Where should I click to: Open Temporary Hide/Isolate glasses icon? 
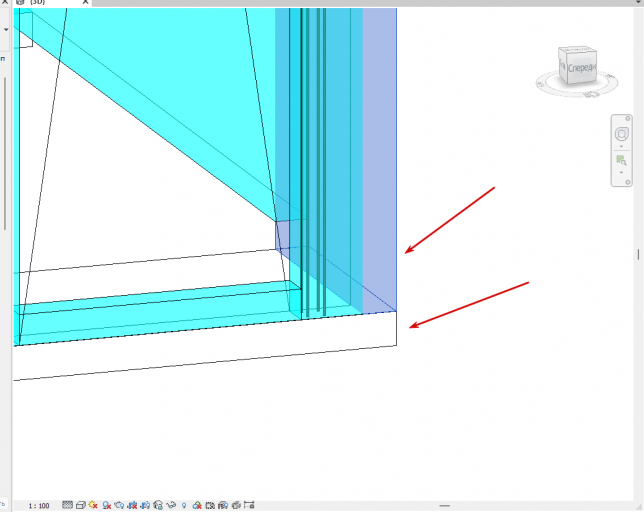click(170, 505)
